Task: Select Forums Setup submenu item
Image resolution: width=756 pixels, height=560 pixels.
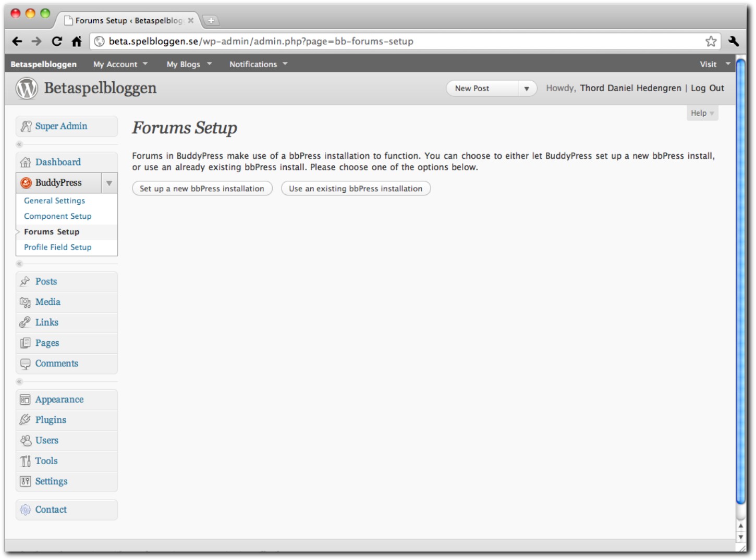Action: [x=52, y=232]
